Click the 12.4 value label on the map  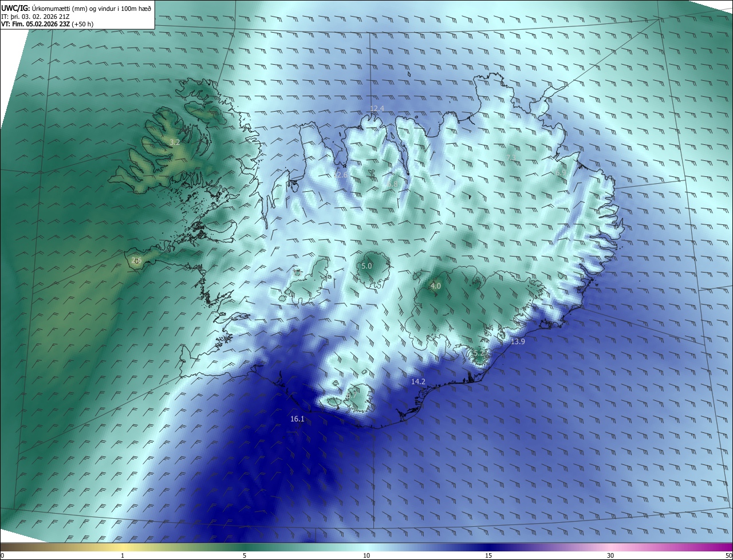click(377, 109)
